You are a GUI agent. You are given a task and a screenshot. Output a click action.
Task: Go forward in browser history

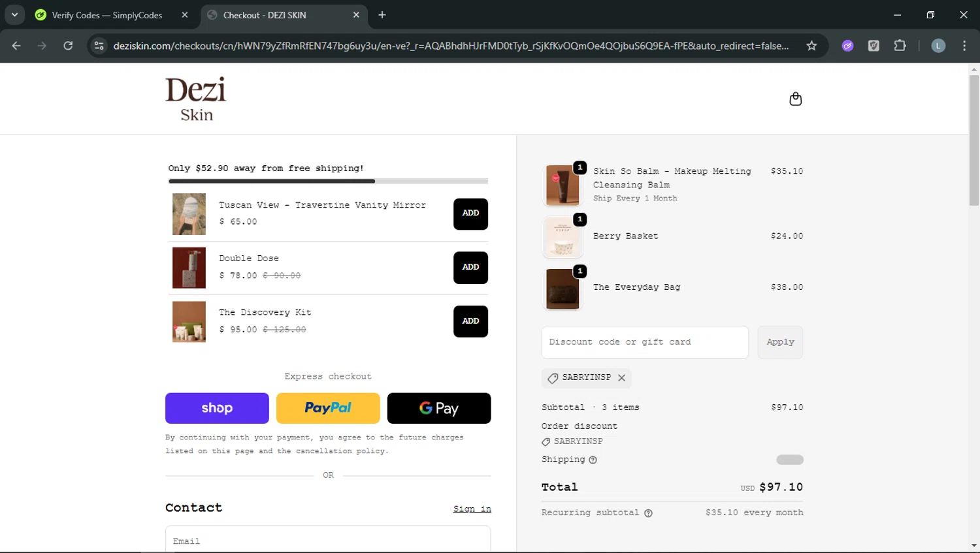[42, 46]
